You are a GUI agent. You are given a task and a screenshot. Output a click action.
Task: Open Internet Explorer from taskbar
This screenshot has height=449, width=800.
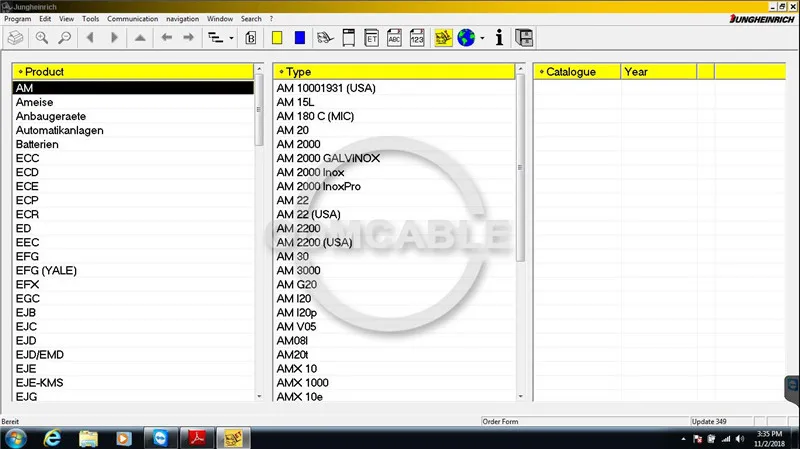pos(52,438)
